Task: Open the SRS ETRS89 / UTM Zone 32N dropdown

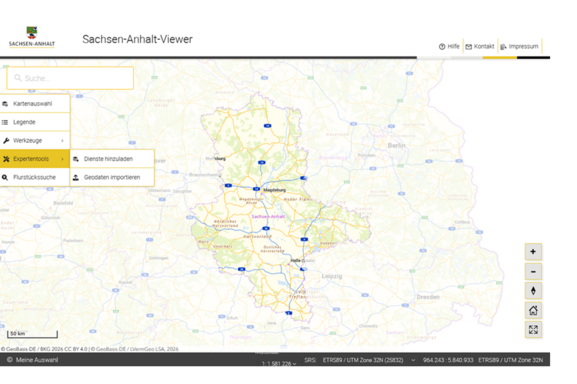Action: pyautogui.click(x=368, y=360)
